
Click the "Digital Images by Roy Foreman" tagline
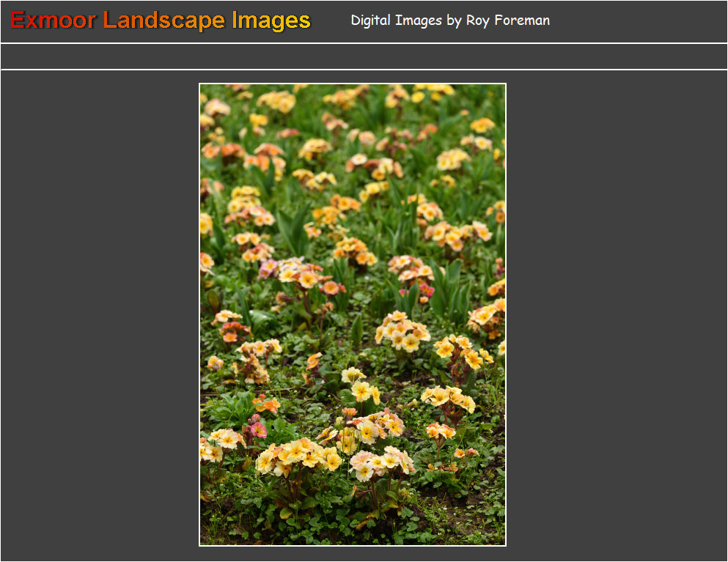(x=449, y=21)
